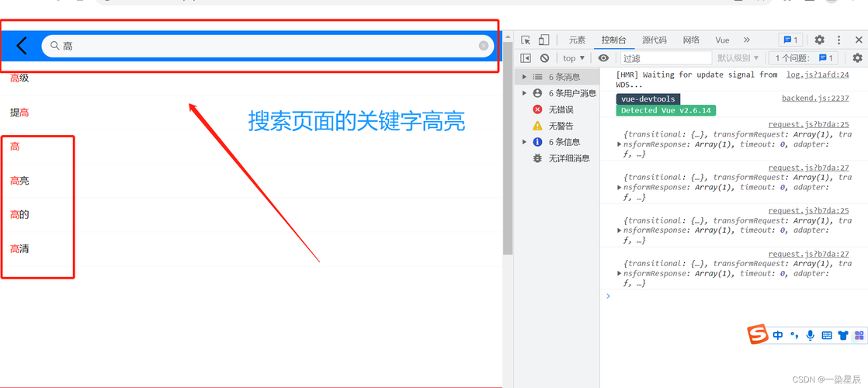Click the bug icon beside 无详细消息
The width and height of the screenshot is (868, 388).
point(537,158)
